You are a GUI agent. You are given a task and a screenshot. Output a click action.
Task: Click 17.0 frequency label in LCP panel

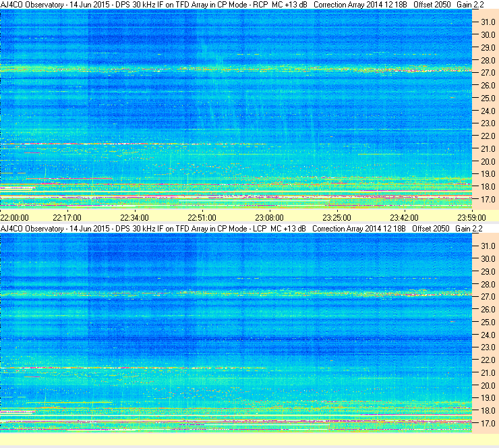pos(488,424)
